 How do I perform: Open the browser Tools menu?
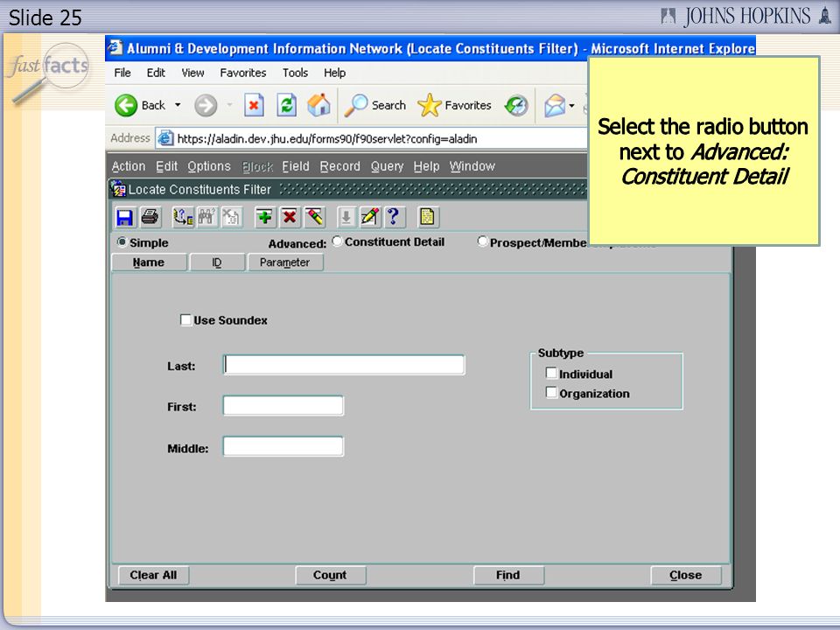pyautogui.click(x=295, y=73)
